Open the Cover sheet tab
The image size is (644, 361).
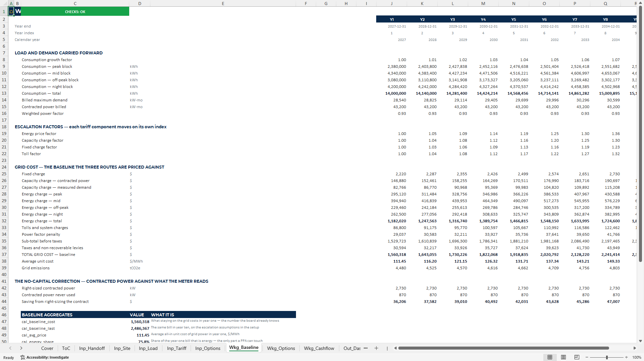[47, 348]
